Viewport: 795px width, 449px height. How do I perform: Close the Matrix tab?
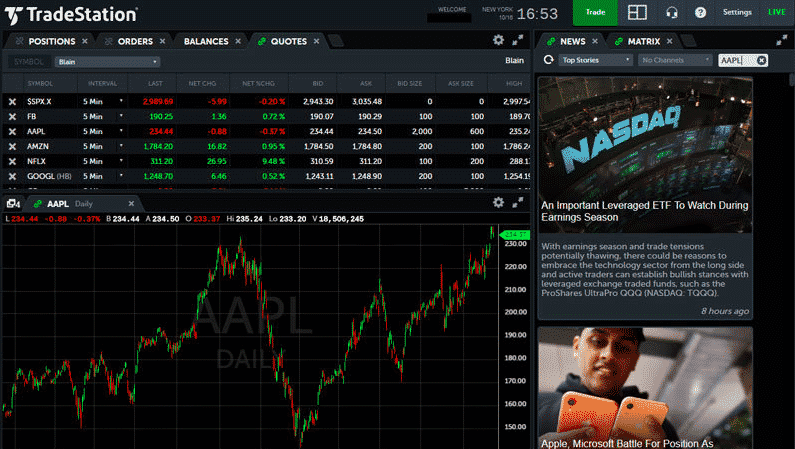click(669, 41)
